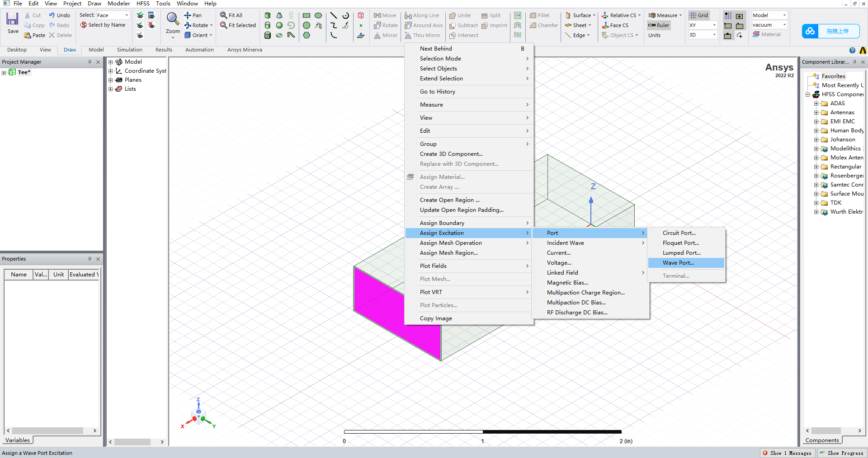The height and width of the screenshot is (458, 868).
Task: Click the Relative CS icon
Action: click(605, 15)
